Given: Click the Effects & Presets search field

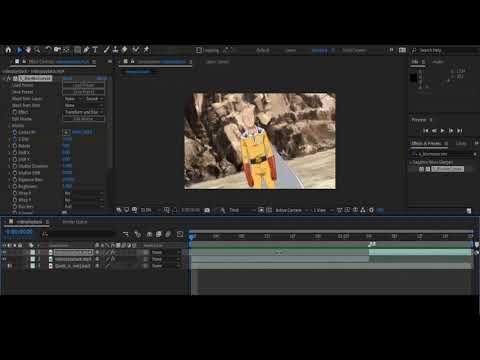Looking at the screenshot, I should pyautogui.click(x=443, y=154).
